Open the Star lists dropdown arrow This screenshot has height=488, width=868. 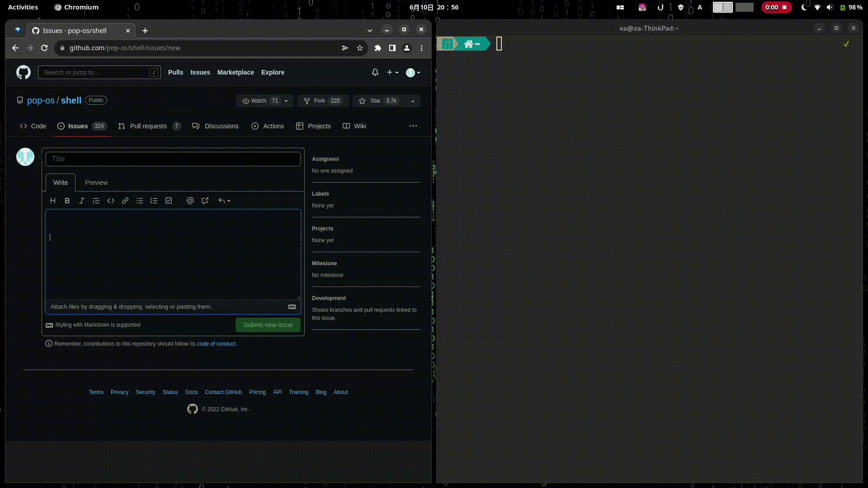click(x=412, y=101)
